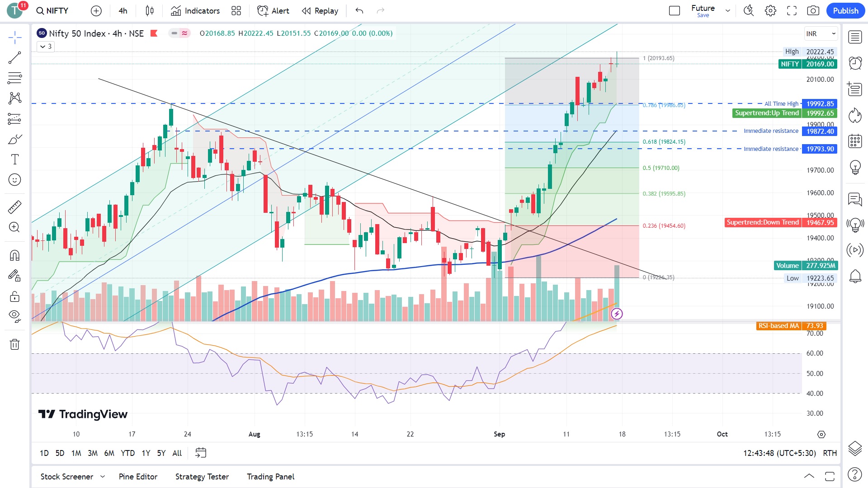Open indicator templates grid icon
This screenshot has height=488, width=868.
(236, 11)
